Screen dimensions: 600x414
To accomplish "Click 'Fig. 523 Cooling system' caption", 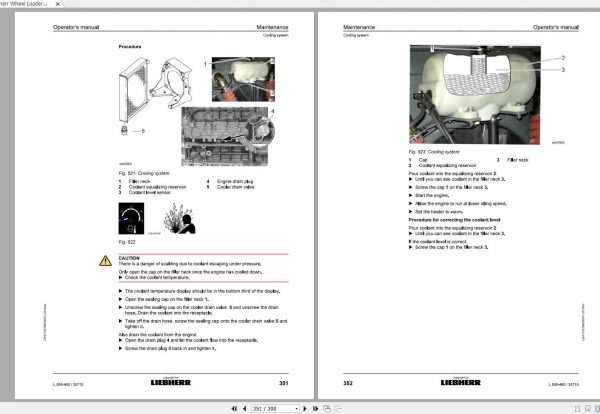I will (434, 152).
